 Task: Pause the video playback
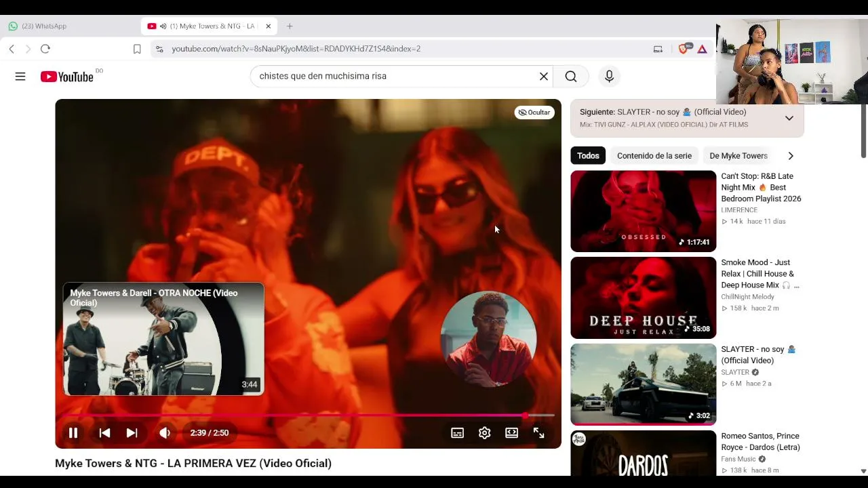[73, 433]
